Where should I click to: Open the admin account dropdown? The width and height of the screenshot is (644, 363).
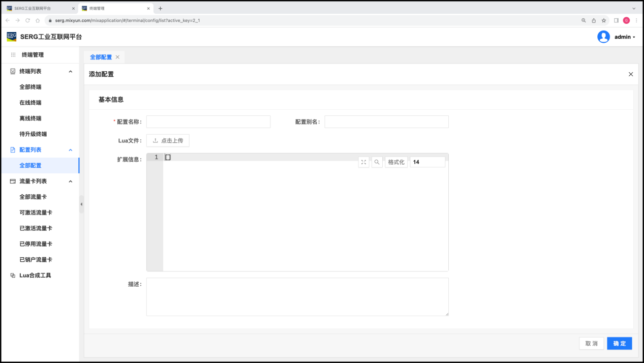(625, 37)
